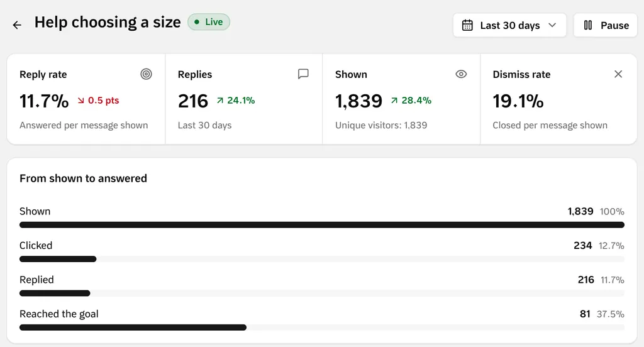The height and width of the screenshot is (347, 644).
Task: Click the green 24.1% change indicator
Action: point(236,100)
